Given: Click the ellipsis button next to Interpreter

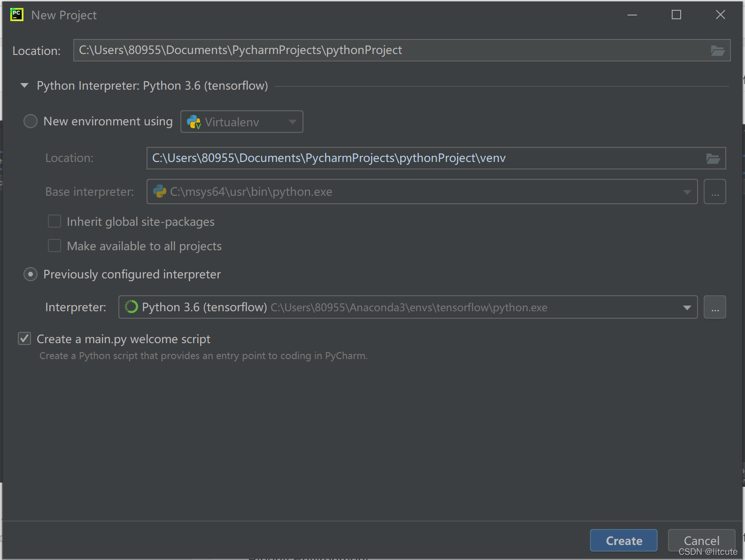Looking at the screenshot, I should 715,307.
